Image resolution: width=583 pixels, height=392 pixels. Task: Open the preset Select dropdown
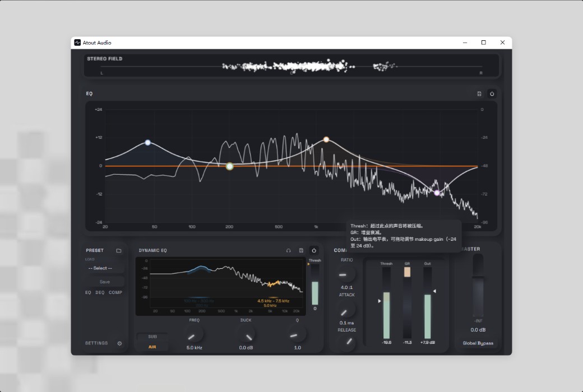point(104,268)
